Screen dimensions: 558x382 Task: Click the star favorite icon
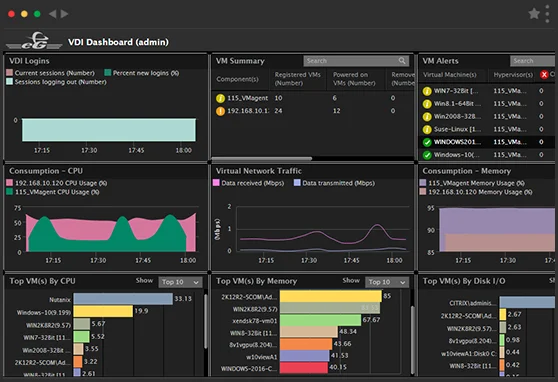(534, 14)
